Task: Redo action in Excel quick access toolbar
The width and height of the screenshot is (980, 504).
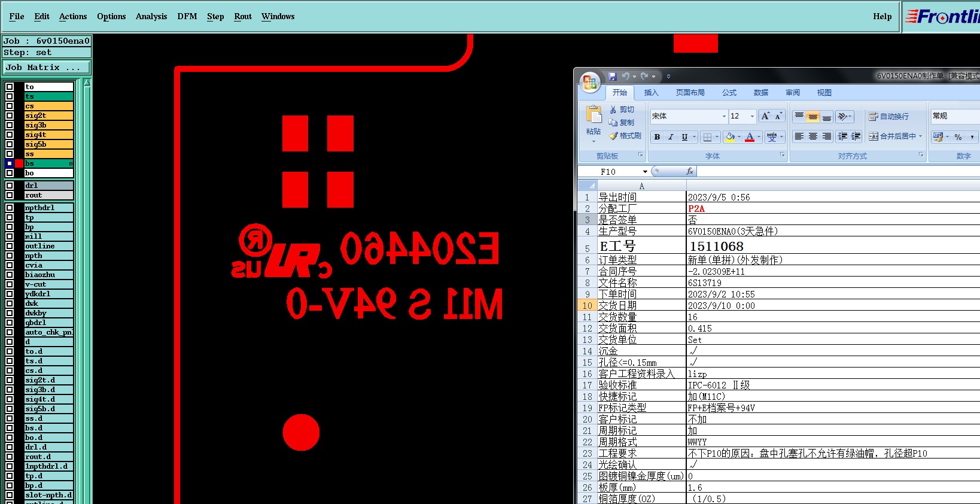Action: point(644,77)
